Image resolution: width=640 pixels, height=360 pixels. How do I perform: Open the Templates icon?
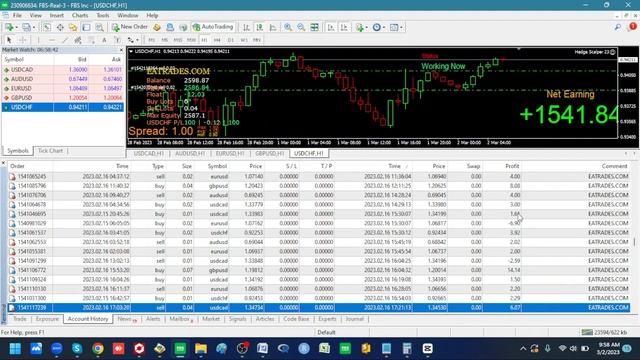point(393,27)
